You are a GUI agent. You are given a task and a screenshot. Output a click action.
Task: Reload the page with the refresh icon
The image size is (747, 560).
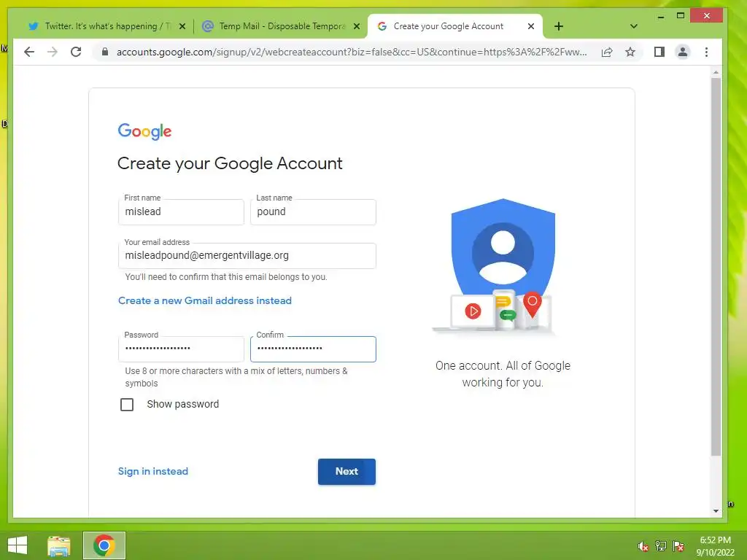76,52
